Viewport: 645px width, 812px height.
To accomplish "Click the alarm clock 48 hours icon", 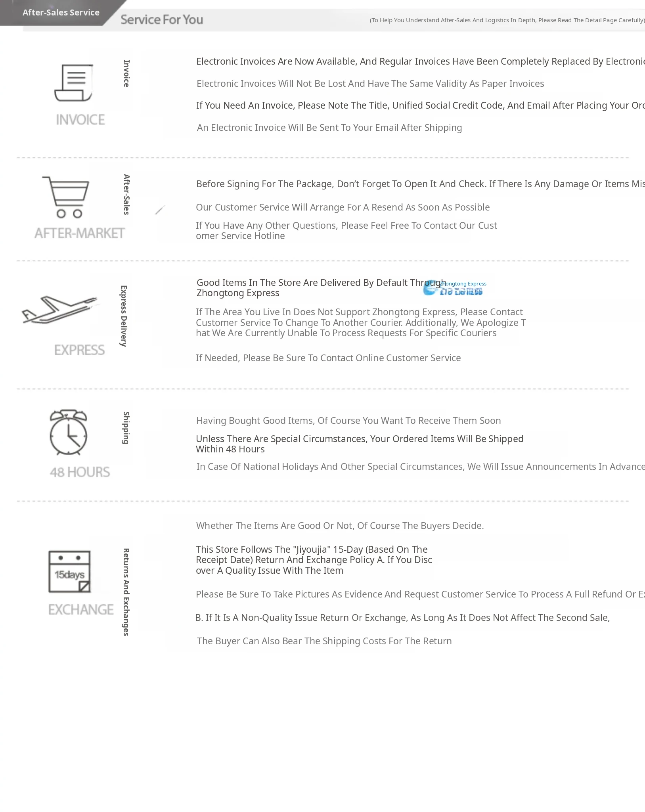I will 68,433.
